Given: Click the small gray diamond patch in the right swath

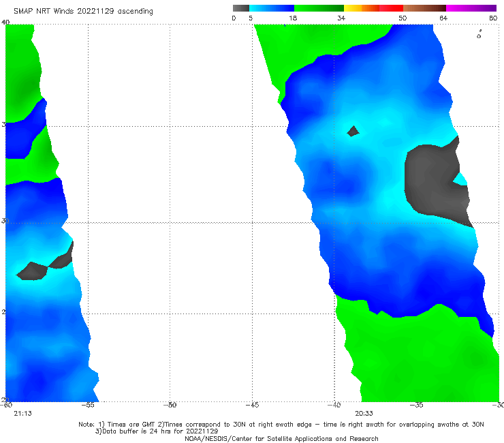Looking at the screenshot, I should click(x=353, y=132).
